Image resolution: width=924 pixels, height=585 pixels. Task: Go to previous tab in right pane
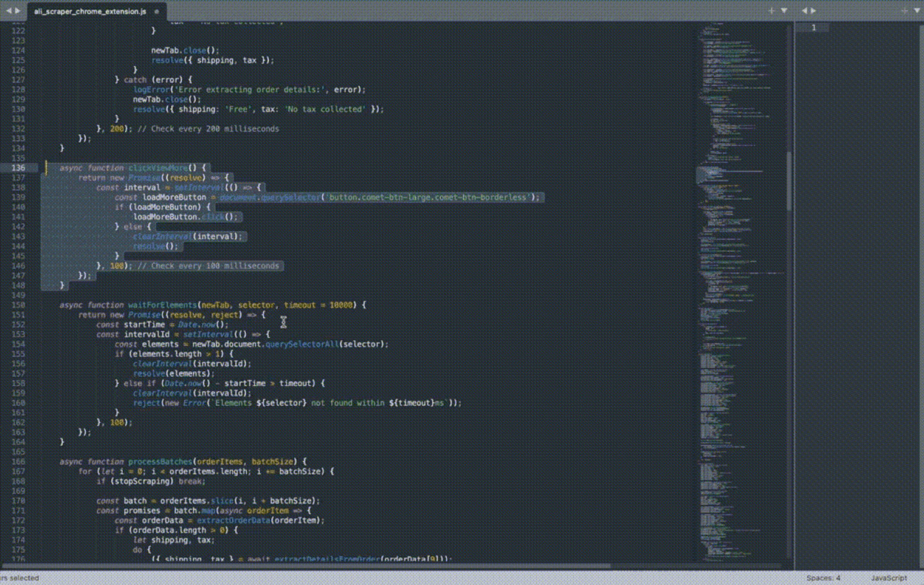tap(804, 10)
